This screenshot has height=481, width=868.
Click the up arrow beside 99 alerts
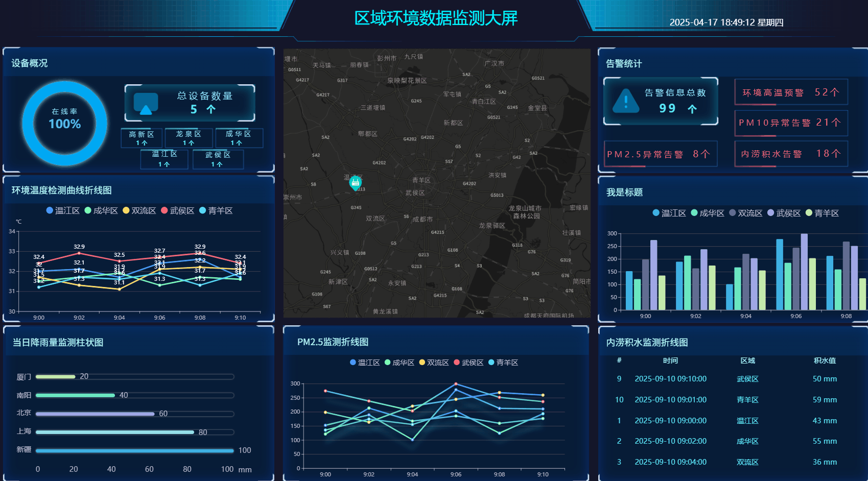692,109
